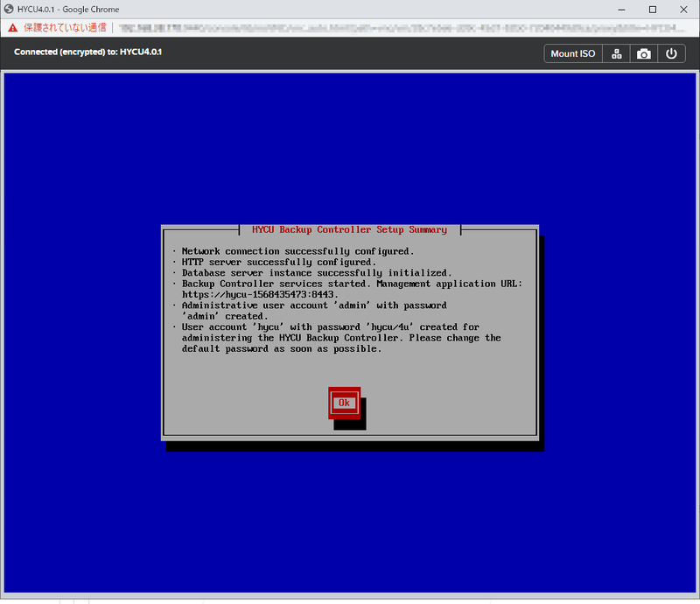Click the 'HYCU Backup Controller Setup Summary' title

pos(349,229)
